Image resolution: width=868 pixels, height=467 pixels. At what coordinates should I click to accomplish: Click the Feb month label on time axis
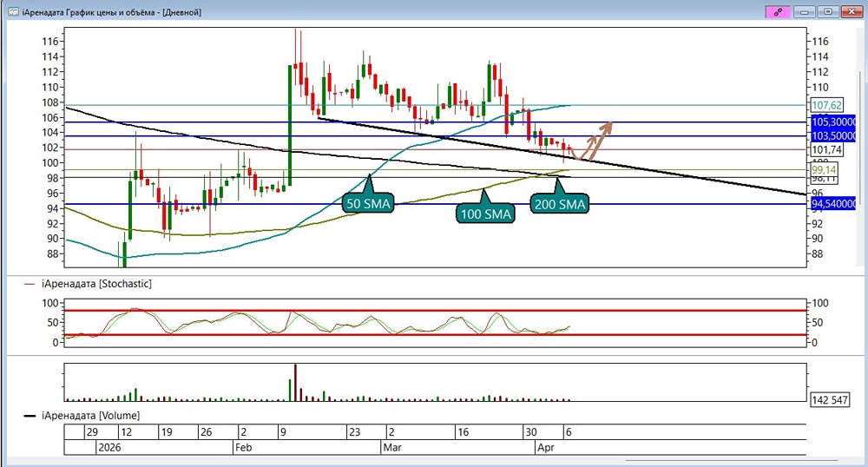pos(244,447)
